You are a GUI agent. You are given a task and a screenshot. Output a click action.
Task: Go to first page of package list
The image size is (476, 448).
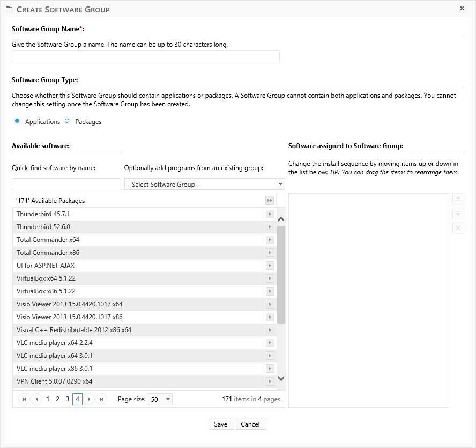pos(24,399)
